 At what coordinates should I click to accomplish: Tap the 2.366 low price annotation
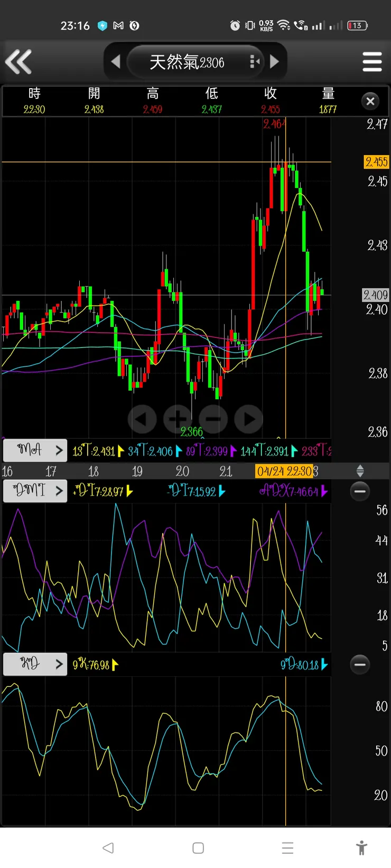click(191, 432)
